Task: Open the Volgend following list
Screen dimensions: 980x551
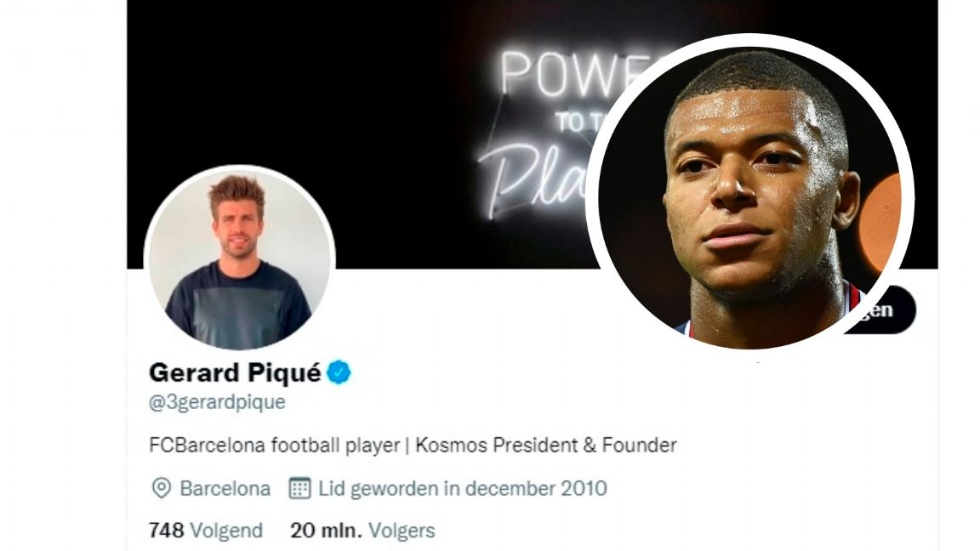Action: click(226, 531)
